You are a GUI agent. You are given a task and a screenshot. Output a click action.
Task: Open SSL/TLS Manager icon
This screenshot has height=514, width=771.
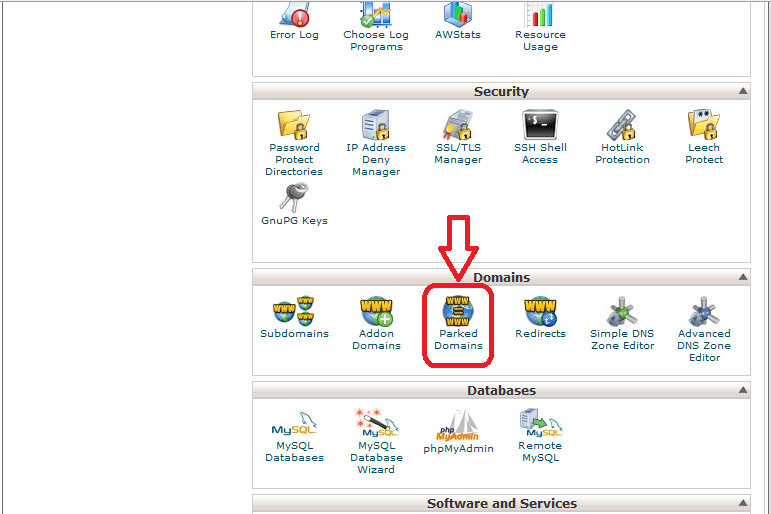click(458, 126)
